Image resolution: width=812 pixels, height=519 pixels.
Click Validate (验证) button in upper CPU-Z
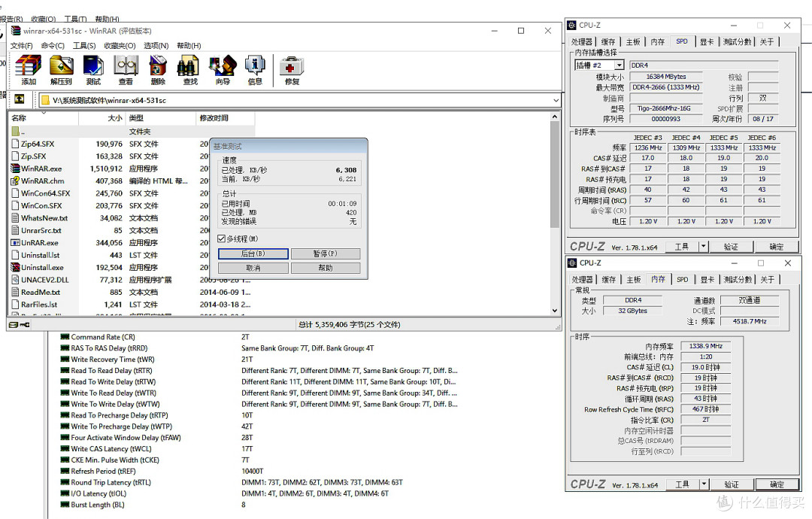[x=731, y=247]
